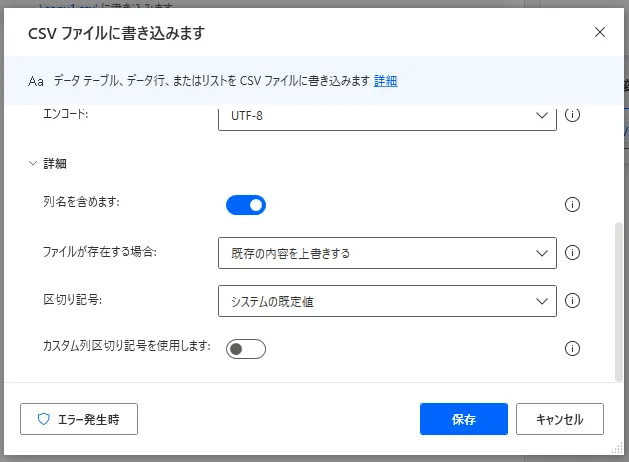
Task: Click the Aa icon in the description banner
Action: click(36, 80)
